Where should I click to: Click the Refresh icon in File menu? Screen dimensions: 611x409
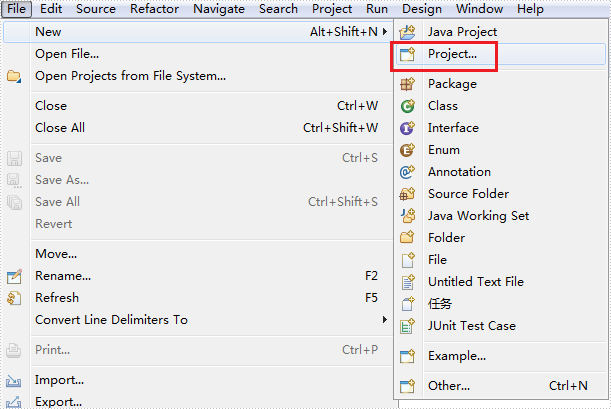click(14, 298)
